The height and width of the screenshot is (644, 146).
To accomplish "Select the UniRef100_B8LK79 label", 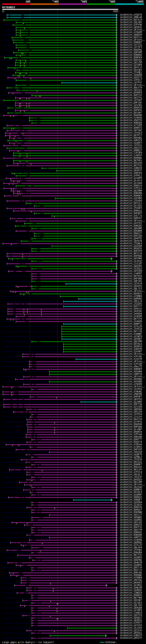I will pyautogui.click(x=131, y=88).
